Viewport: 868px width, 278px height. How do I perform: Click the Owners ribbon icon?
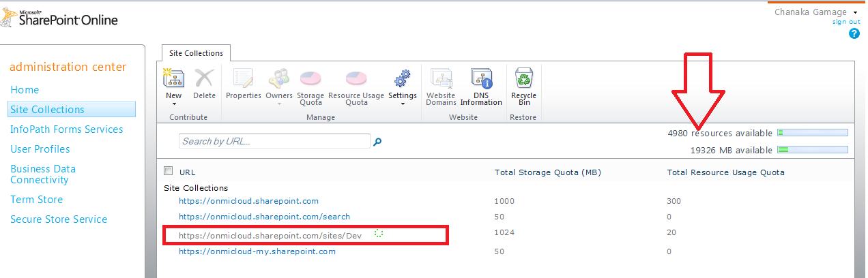click(x=278, y=79)
